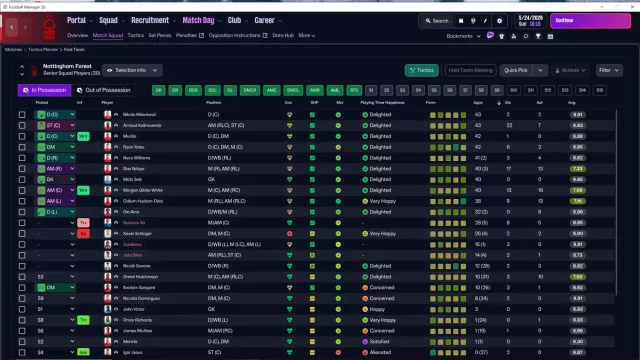640x360 pixels.
Task: Click the pen/edit icon in the top toolbar
Action: tap(485, 21)
